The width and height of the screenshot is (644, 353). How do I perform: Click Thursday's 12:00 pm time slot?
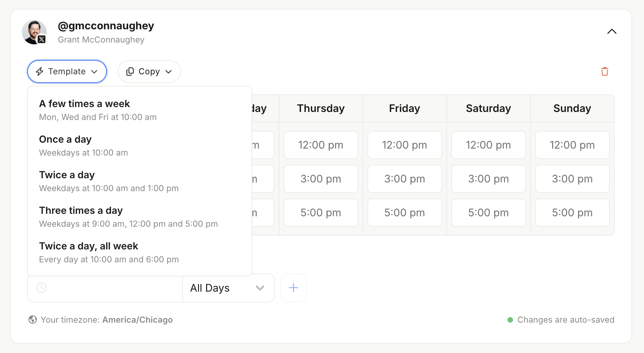pos(321,145)
